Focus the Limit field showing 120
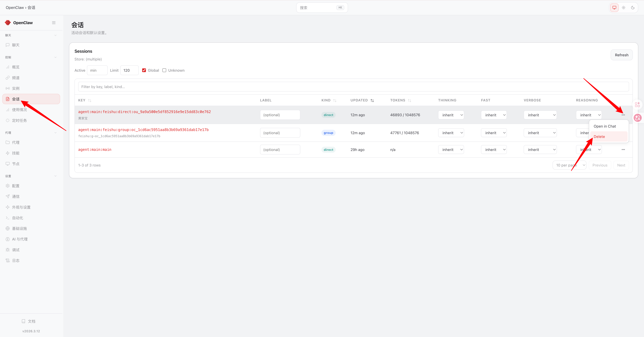The image size is (644, 337). pyautogui.click(x=130, y=70)
